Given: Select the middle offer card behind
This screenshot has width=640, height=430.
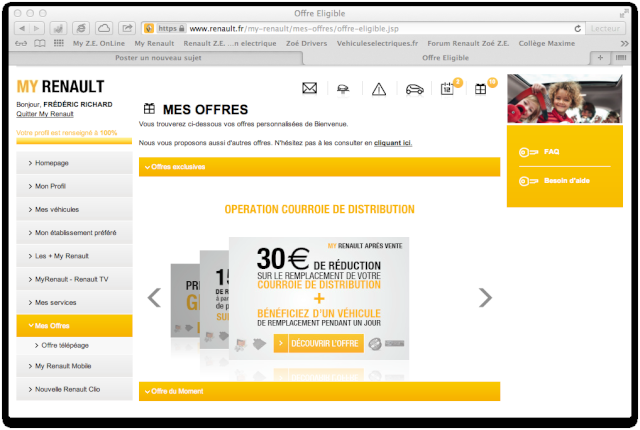Looking at the screenshot, I should (x=214, y=300).
